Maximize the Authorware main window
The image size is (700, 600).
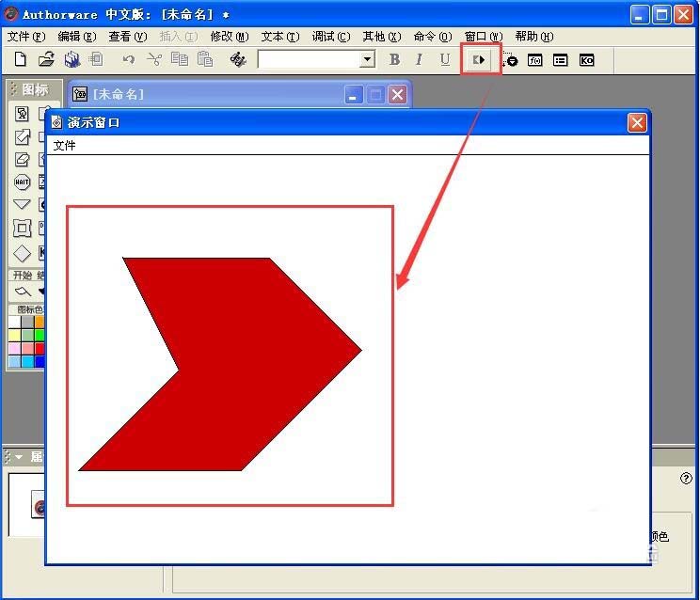[x=661, y=15]
